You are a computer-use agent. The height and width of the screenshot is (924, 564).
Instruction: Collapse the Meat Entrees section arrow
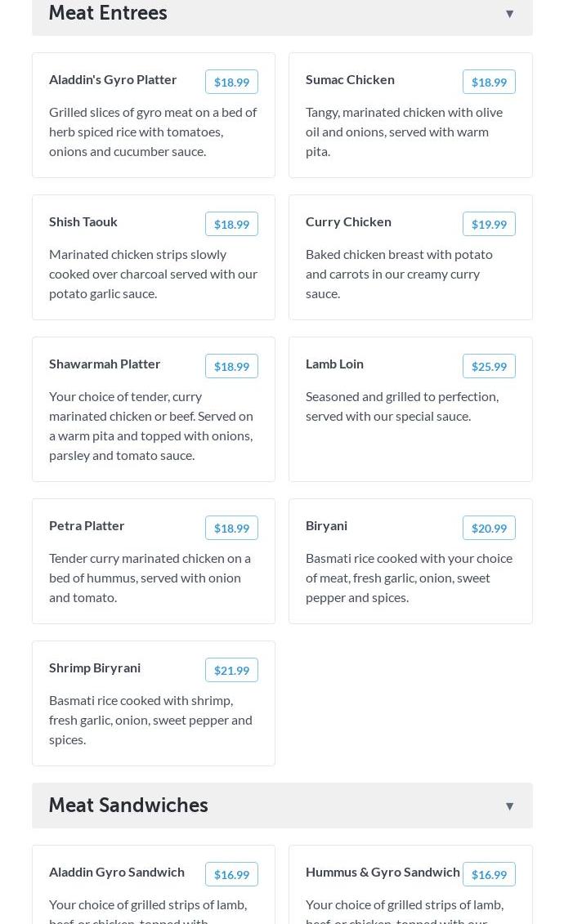509,14
